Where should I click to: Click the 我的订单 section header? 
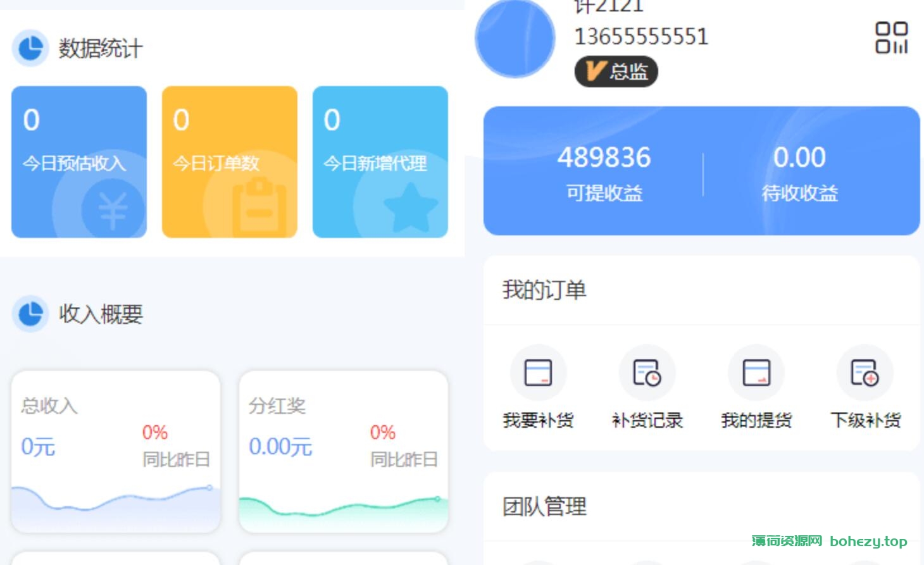pos(544,290)
